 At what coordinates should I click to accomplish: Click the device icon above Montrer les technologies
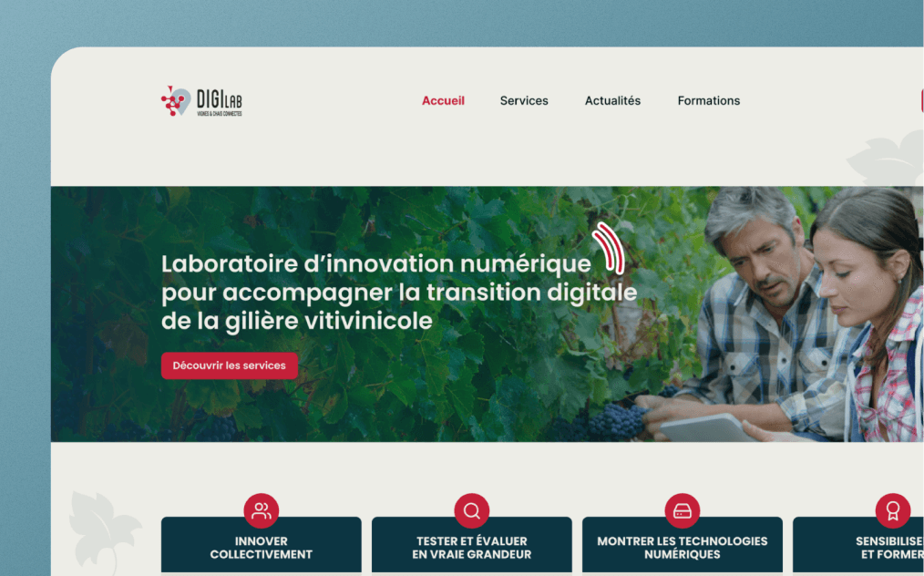click(683, 510)
